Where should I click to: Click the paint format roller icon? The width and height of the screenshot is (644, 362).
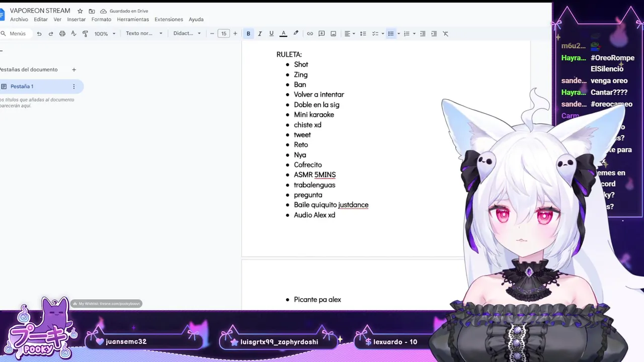pyautogui.click(x=85, y=34)
